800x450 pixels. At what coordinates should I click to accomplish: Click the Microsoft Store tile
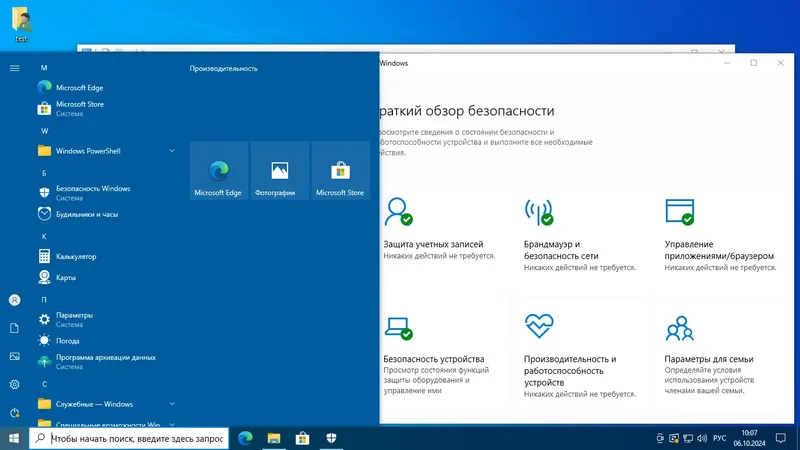pyautogui.click(x=340, y=171)
